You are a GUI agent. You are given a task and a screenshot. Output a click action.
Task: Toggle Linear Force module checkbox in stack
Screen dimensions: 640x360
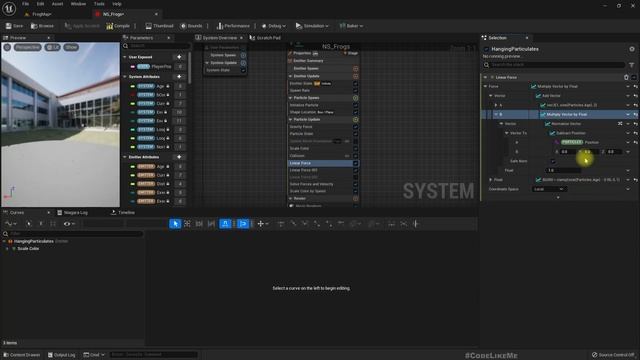[x=356, y=163]
